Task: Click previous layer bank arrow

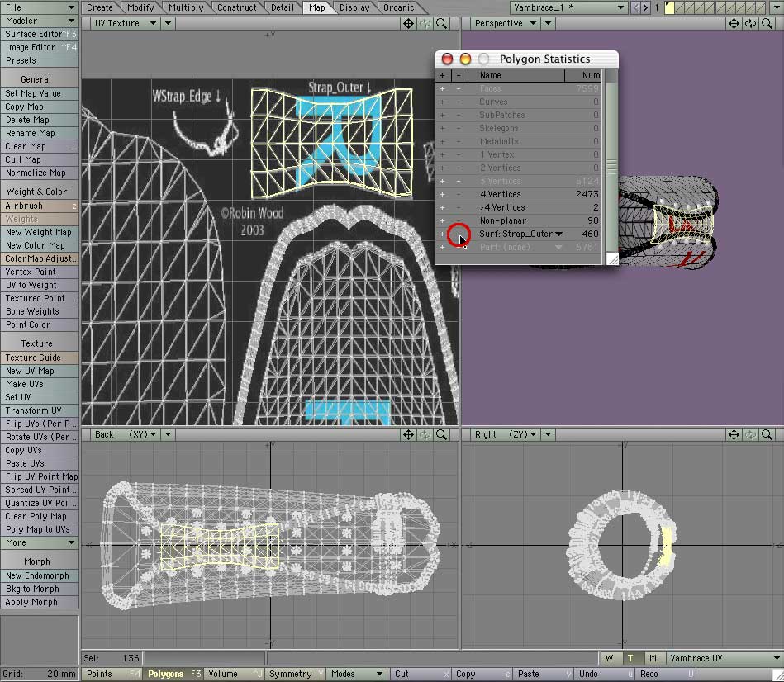Action: coord(636,7)
